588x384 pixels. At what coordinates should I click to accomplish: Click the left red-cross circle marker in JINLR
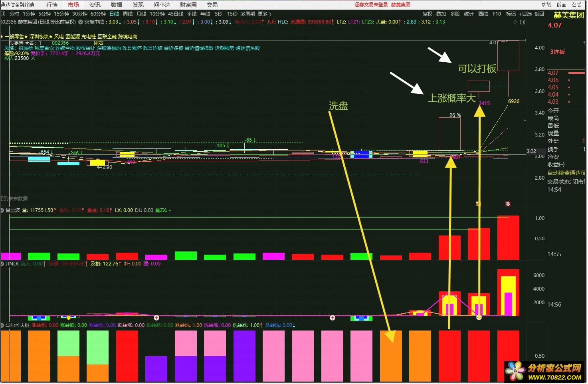click(156, 318)
